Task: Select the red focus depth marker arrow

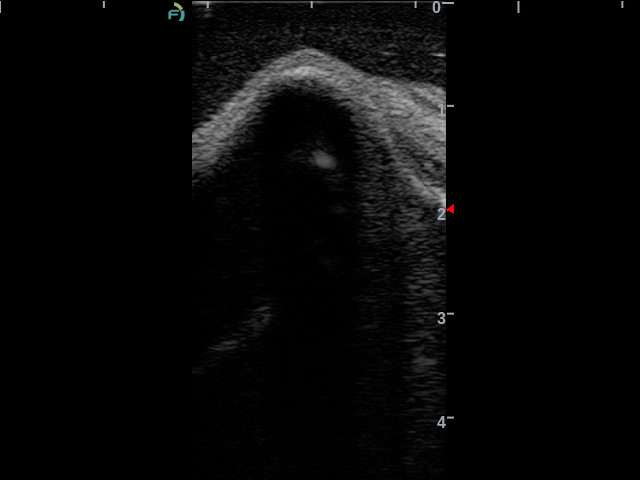Action: [450, 209]
